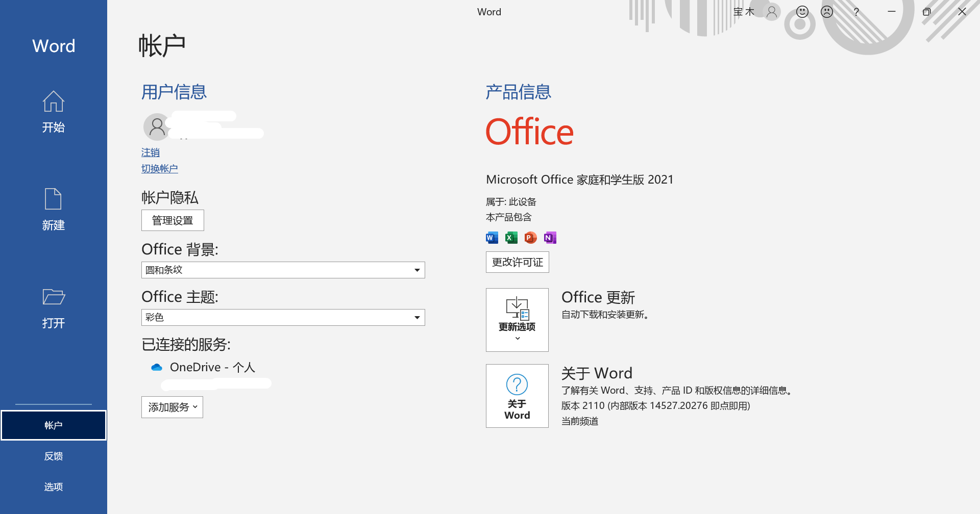Screen dimensions: 980x514
Task: Click the Word app icon under 本产品包含
Action: click(492, 238)
